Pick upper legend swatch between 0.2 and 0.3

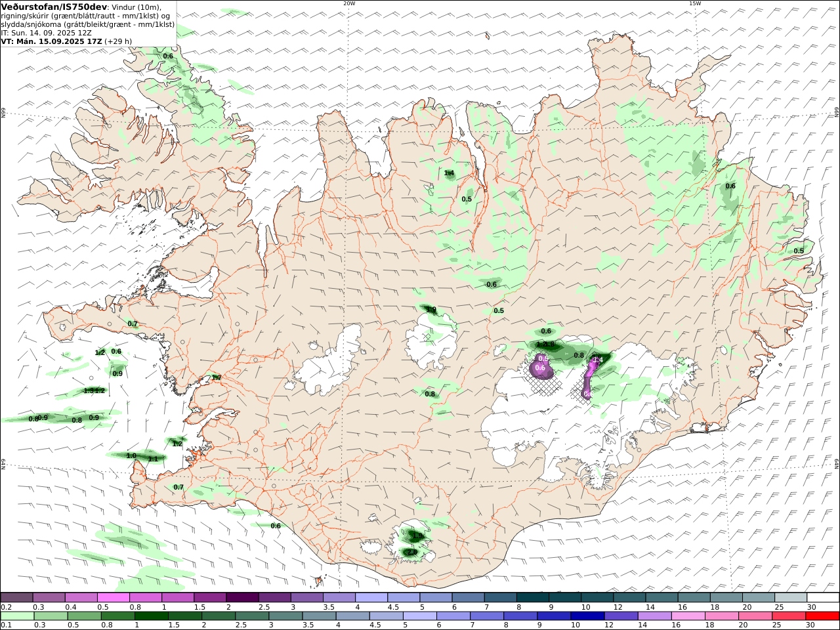coord(16,598)
